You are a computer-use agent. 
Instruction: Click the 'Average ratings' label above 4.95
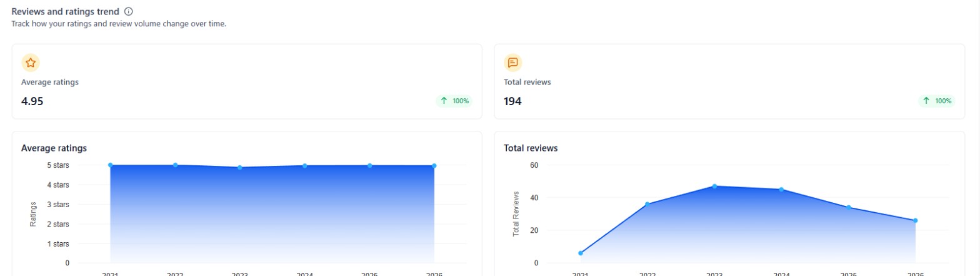tap(50, 82)
